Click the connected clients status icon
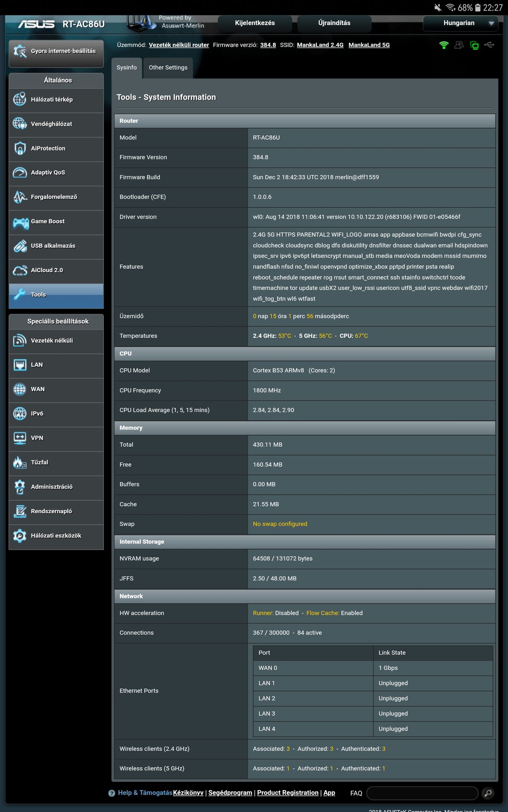The image size is (508, 812). point(459,45)
